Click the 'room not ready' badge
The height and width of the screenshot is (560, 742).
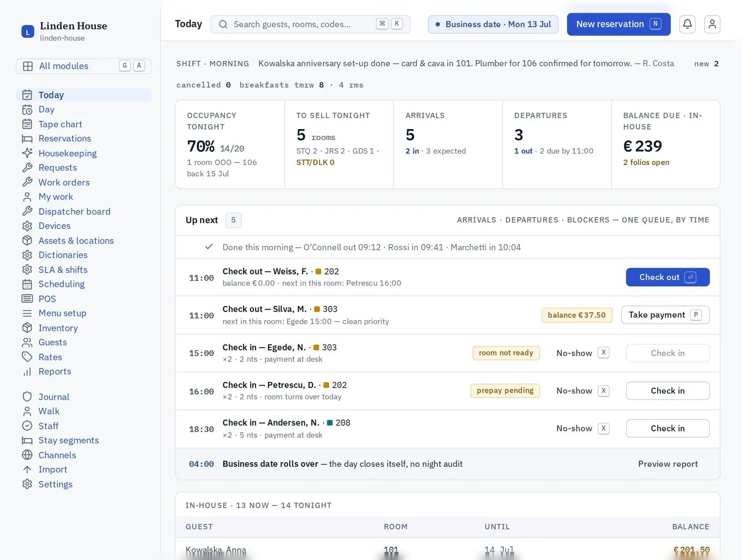pos(506,353)
